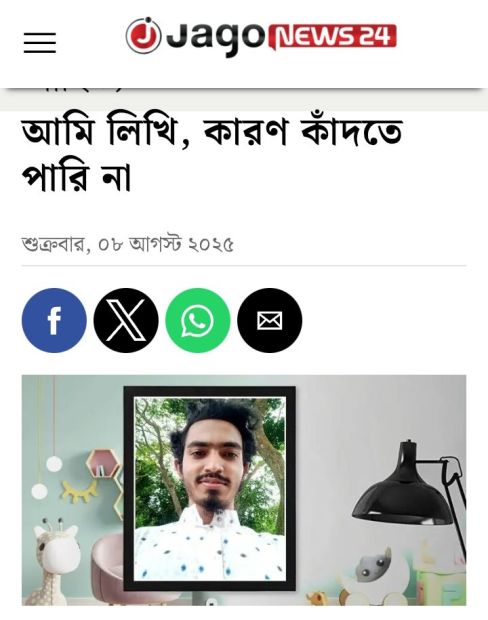The image size is (488, 620).
Task: Click the red circular J logo icon
Action: coord(143,36)
